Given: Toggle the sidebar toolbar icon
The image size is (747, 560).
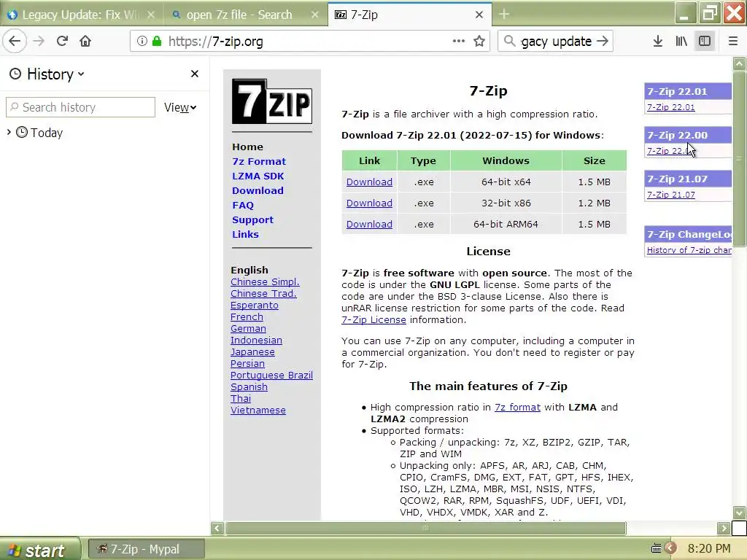Looking at the screenshot, I should coord(705,41).
